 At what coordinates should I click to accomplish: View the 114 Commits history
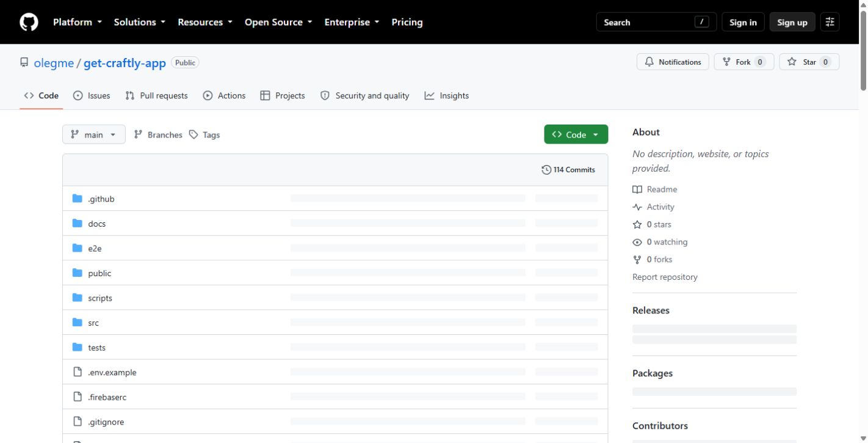pyautogui.click(x=568, y=170)
